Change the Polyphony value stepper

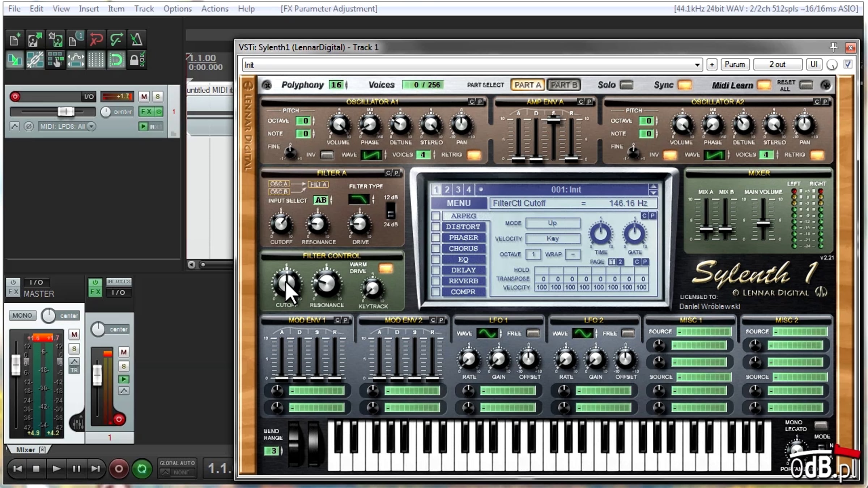pos(346,85)
